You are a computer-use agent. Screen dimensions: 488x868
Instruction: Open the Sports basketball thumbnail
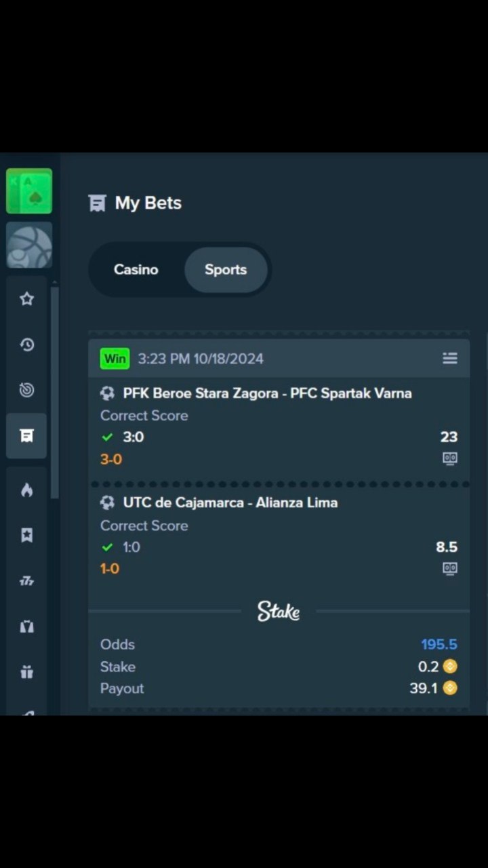pyautogui.click(x=29, y=245)
